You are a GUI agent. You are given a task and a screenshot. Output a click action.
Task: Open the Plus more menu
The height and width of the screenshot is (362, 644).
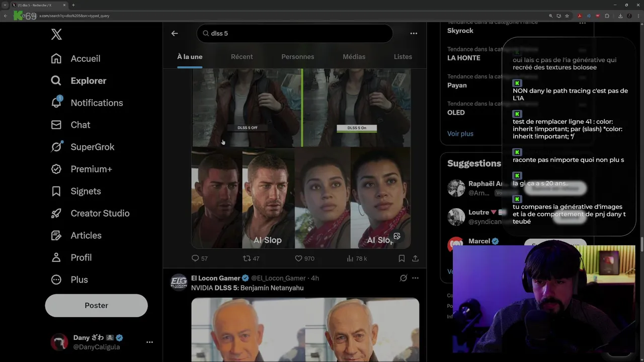point(69,280)
